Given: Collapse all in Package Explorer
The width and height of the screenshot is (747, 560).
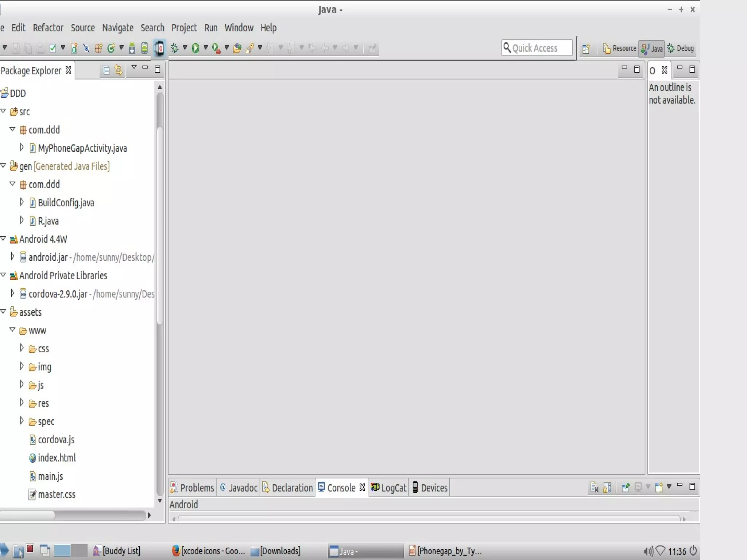Looking at the screenshot, I should coord(106,70).
